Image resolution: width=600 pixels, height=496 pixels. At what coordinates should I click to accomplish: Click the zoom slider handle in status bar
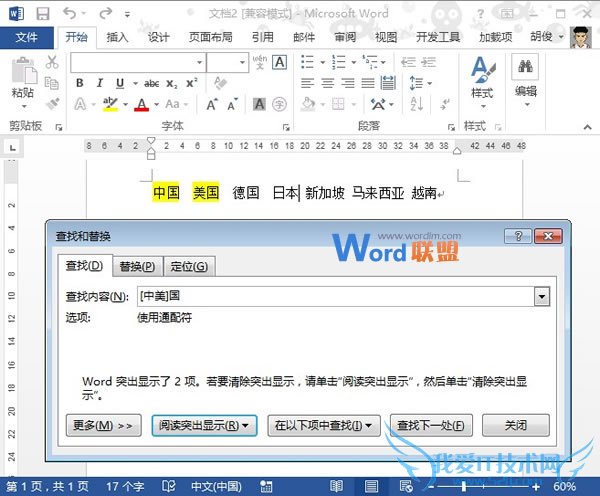[x=463, y=486]
